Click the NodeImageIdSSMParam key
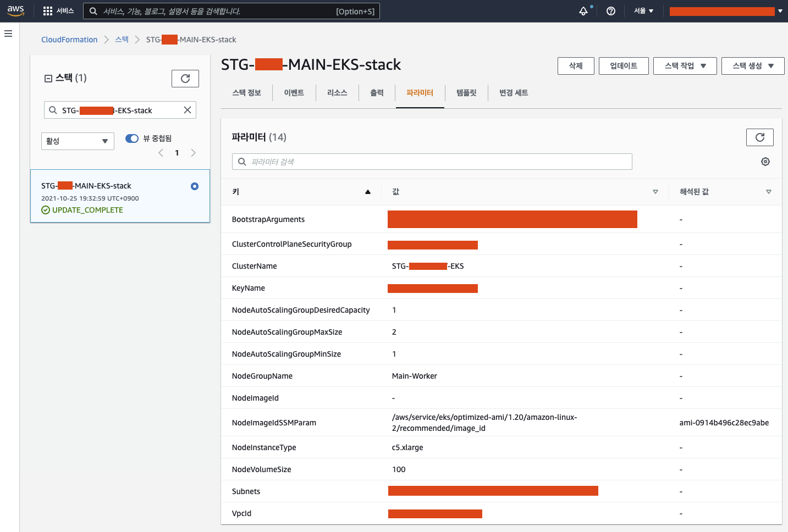This screenshot has height=532, width=788. point(274,423)
